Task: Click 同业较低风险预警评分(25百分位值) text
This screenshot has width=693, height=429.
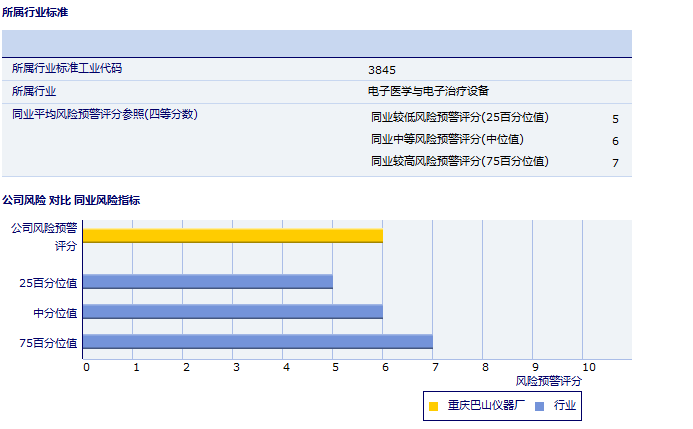Action: (459, 118)
